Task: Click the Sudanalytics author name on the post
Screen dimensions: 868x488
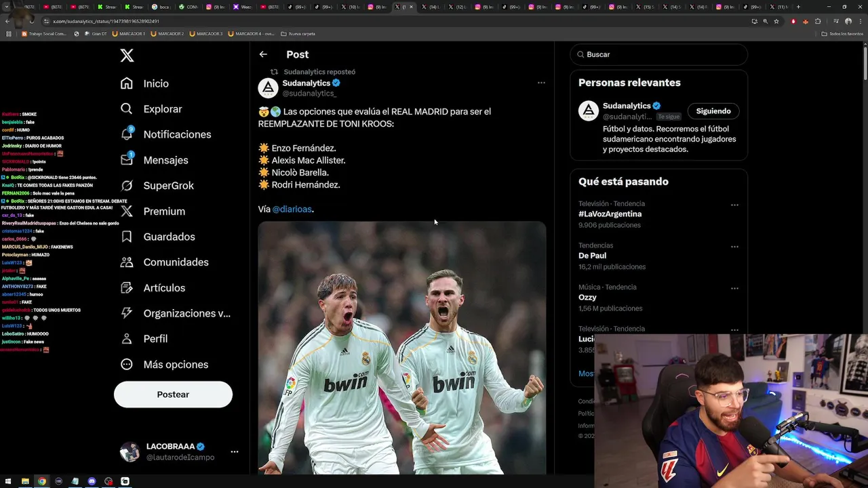Action: point(307,83)
